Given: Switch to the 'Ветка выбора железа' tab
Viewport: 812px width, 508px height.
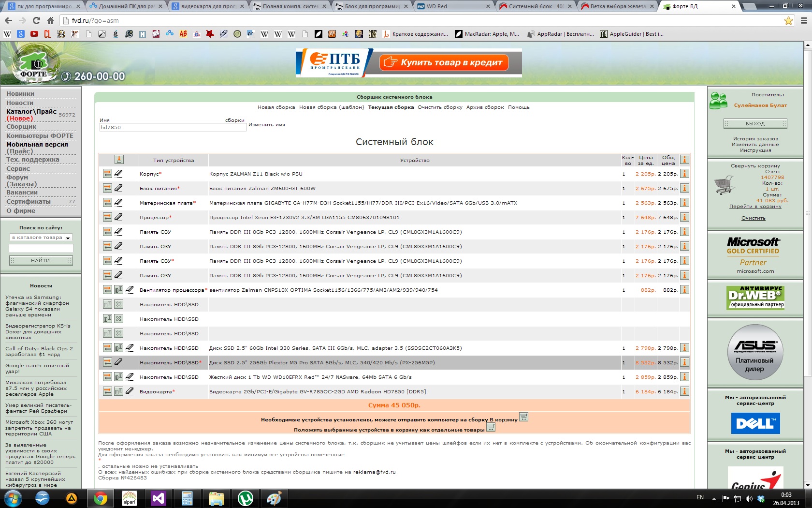Looking at the screenshot, I should pos(616,6).
